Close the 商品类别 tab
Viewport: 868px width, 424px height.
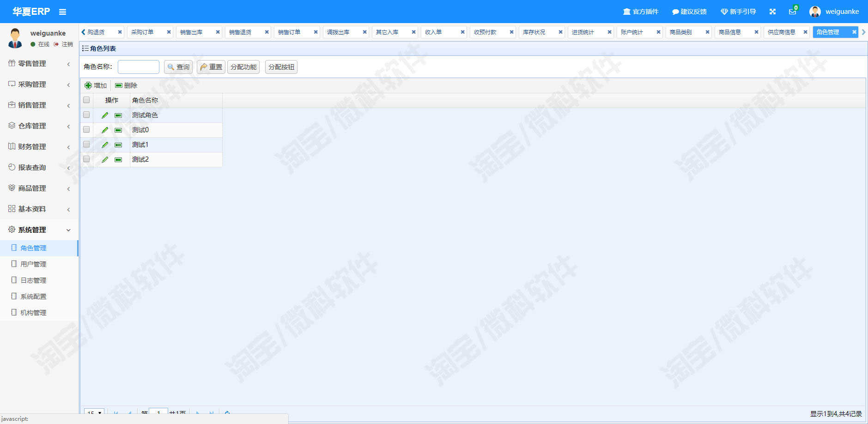pos(707,32)
